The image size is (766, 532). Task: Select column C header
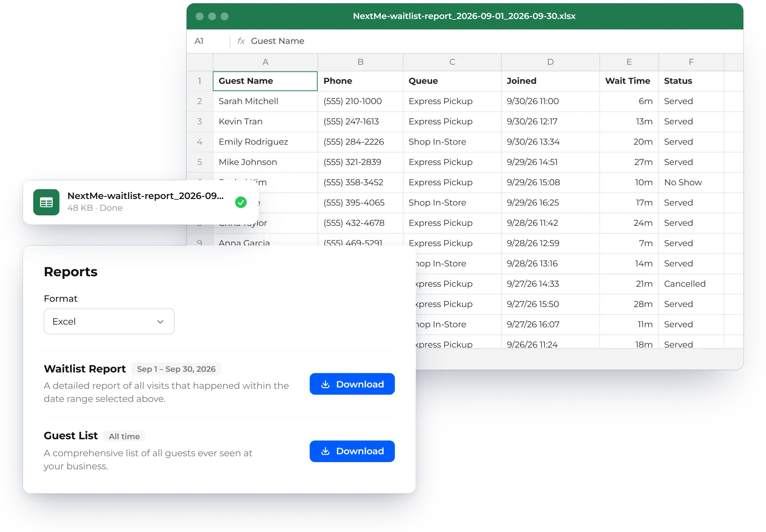tap(452, 62)
